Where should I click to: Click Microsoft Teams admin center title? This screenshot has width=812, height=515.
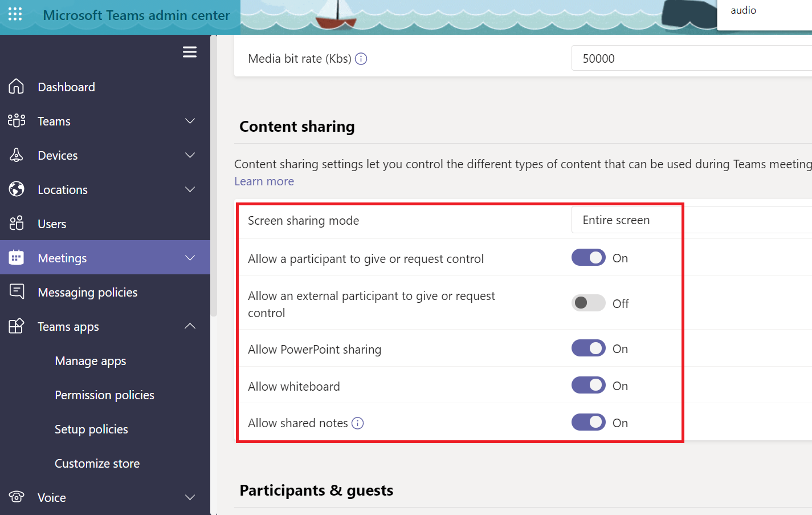point(137,15)
